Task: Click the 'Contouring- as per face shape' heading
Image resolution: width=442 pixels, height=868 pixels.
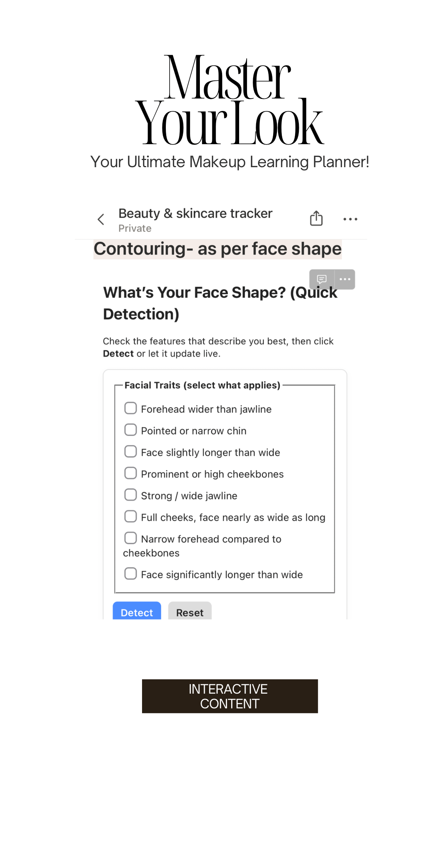Action: [x=218, y=249]
